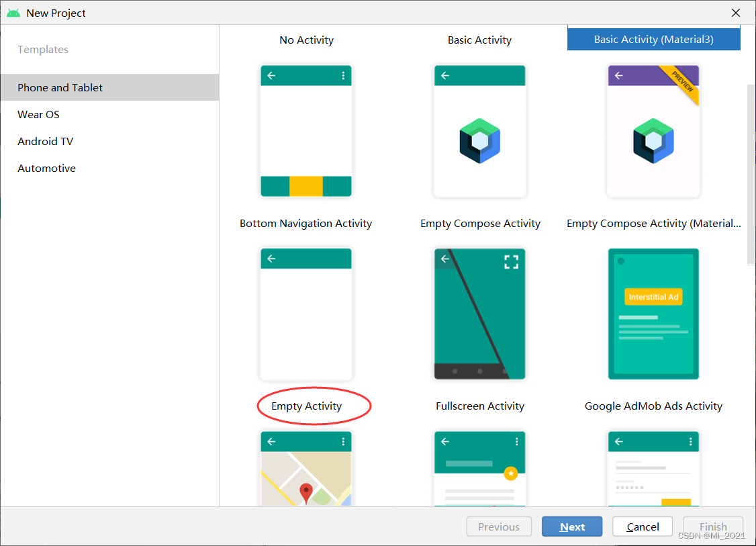Select the map activity thumbnail with the red pin
756x546 pixels.
tap(306, 468)
